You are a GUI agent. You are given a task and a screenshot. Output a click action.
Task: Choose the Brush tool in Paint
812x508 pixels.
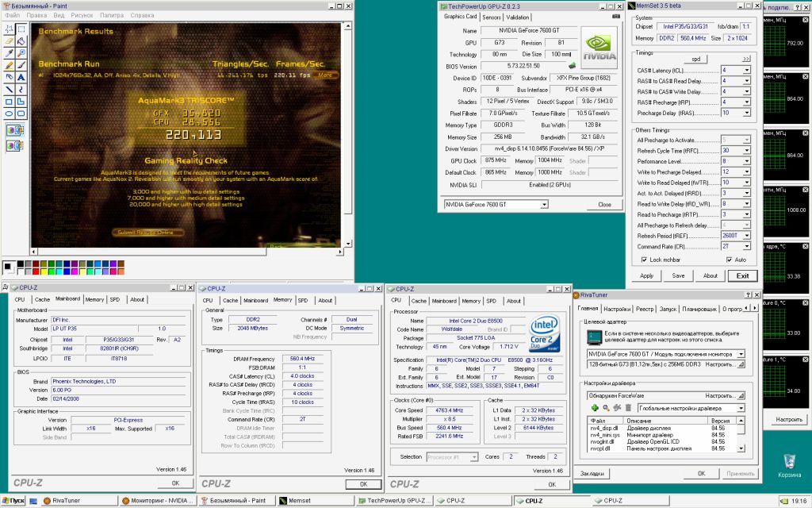pos(21,65)
